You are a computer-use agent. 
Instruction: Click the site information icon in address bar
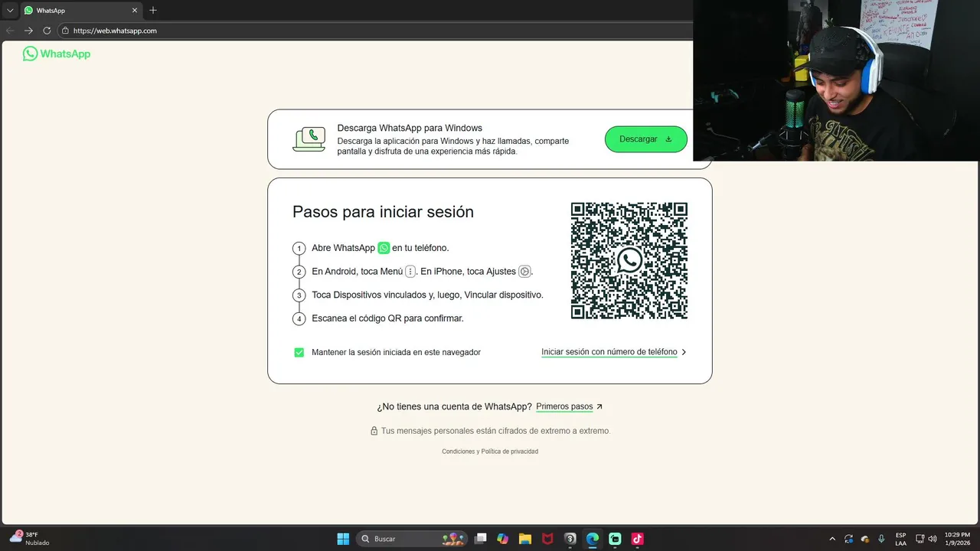click(65, 31)
